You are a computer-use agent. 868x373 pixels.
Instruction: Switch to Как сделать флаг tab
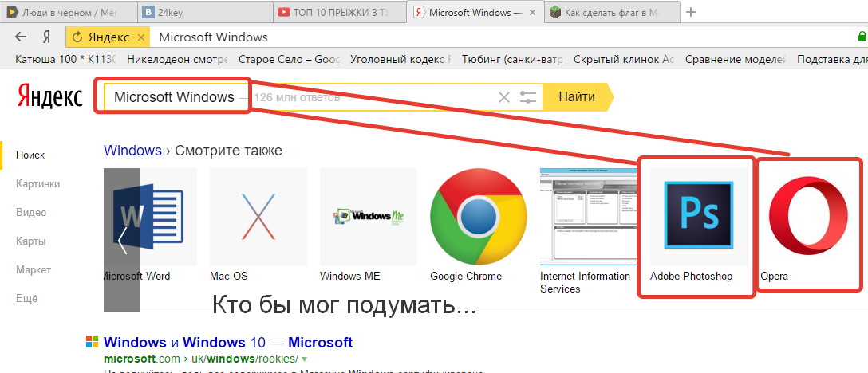(611, 12)
